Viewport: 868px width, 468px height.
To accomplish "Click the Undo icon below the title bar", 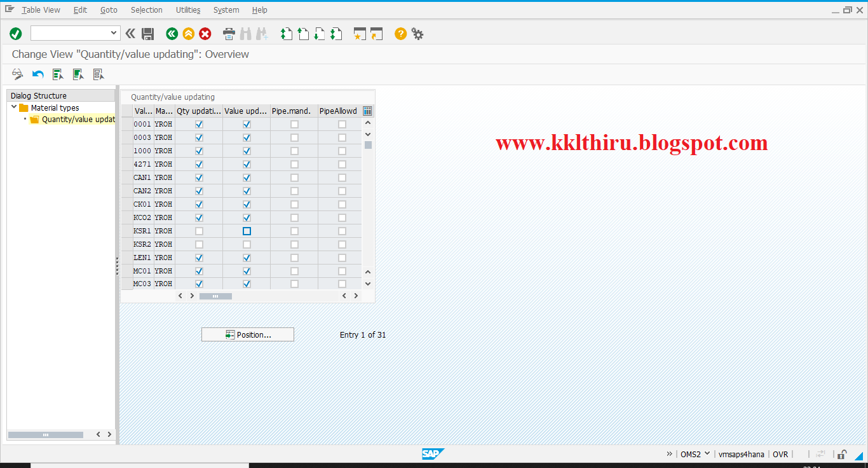I will coord(37,74).
